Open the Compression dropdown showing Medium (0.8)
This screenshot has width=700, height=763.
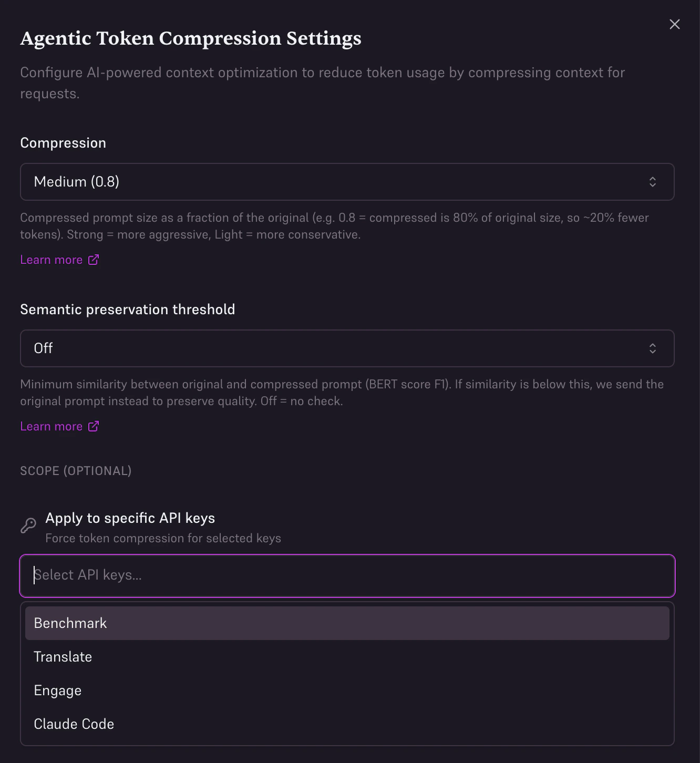click(x=347, y=182)
